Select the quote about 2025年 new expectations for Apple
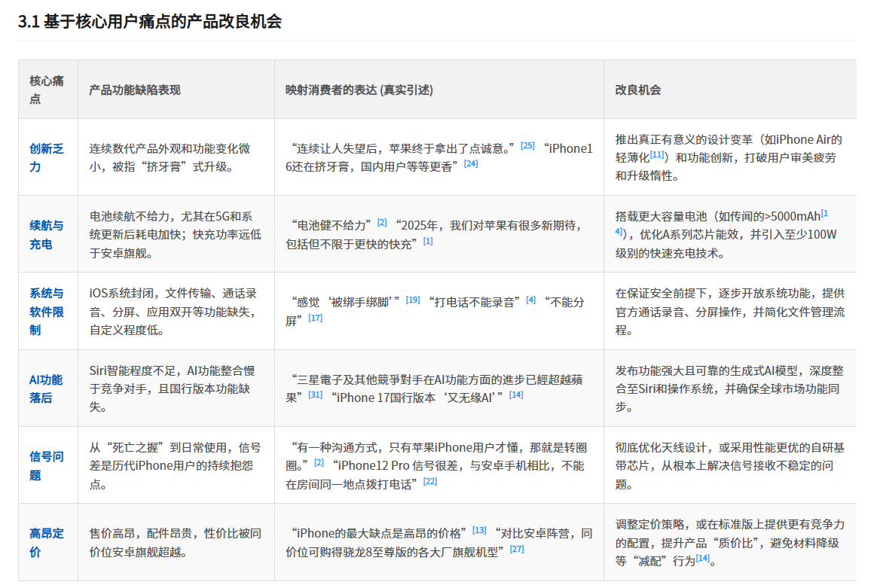Viewport: 877px width, 588px height. pyautogui.click(x=435, y=235)
